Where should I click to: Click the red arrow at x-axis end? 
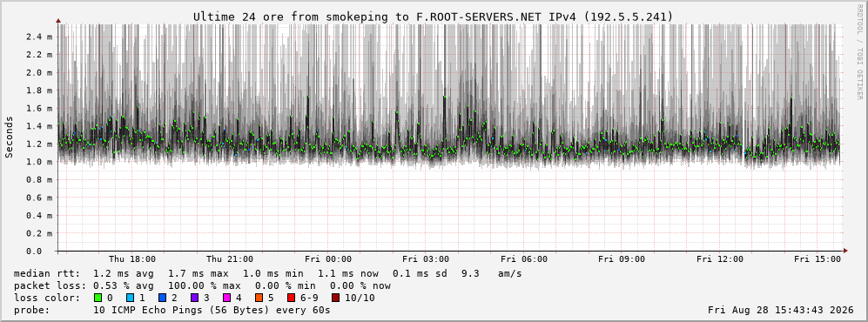click(845, 252)
